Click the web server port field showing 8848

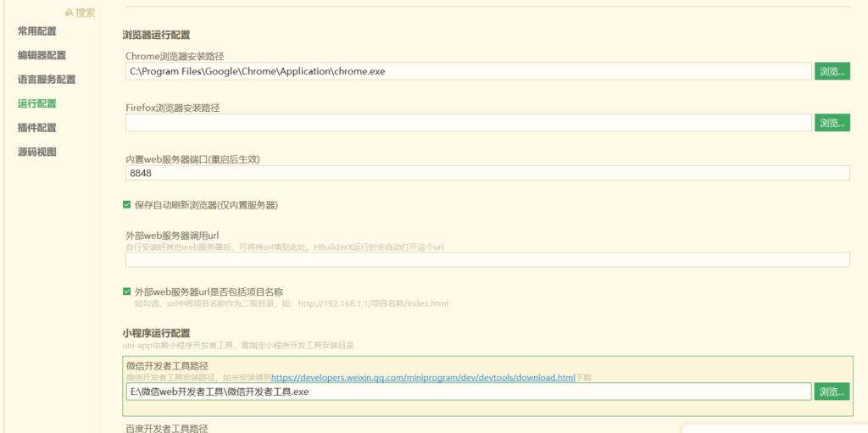(x=487, y=173)
